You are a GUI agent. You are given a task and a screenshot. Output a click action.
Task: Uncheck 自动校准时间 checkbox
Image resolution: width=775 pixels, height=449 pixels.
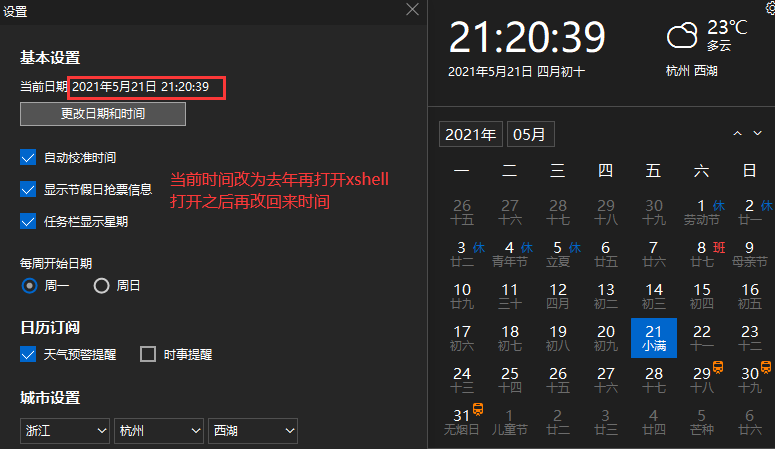pos(28,157)
